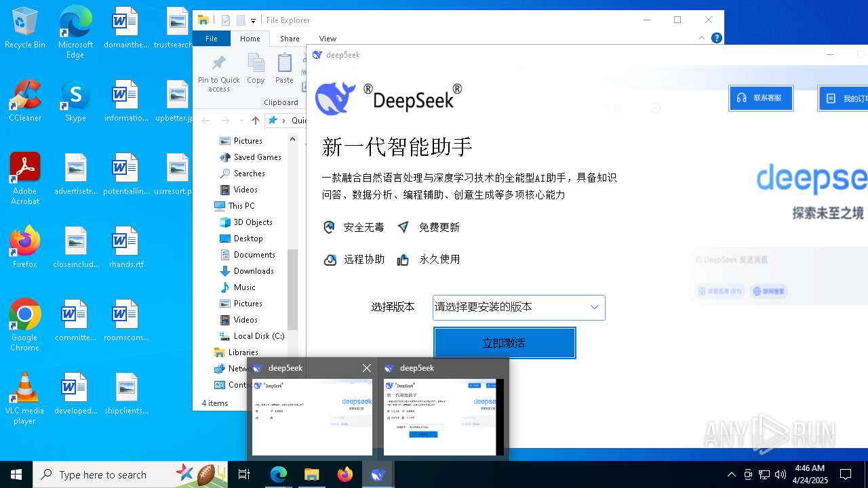Select rhands.rtf file on desktop
The height and width of the screenshot is (488, 868).
(126, 247)
